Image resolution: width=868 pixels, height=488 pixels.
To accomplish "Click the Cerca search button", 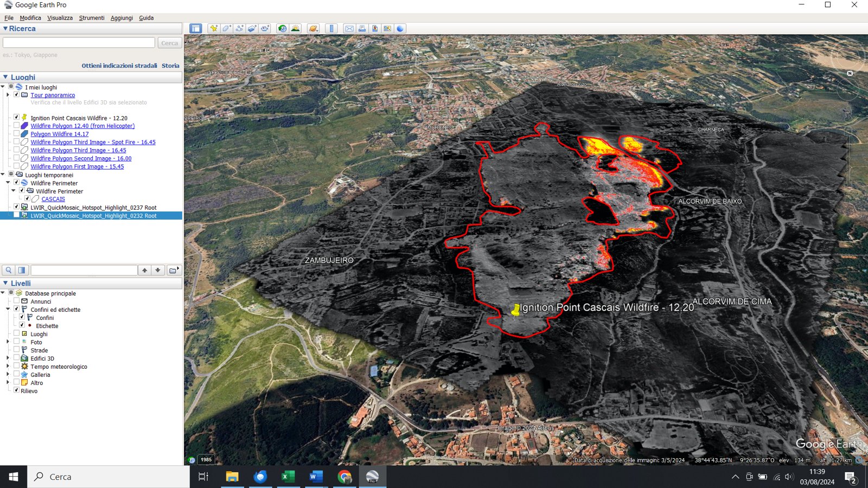I will (x=169, y=43).
